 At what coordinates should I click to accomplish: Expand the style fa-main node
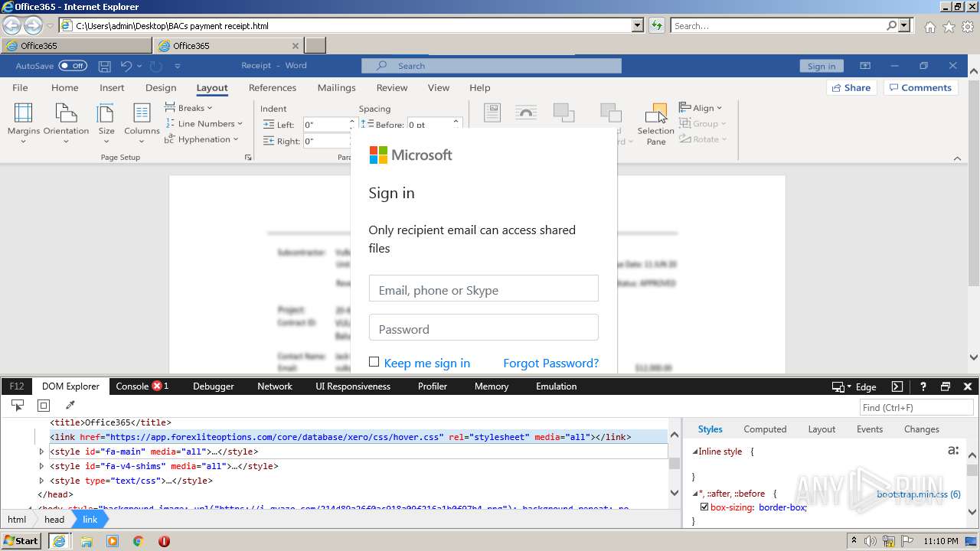(42, 452)
